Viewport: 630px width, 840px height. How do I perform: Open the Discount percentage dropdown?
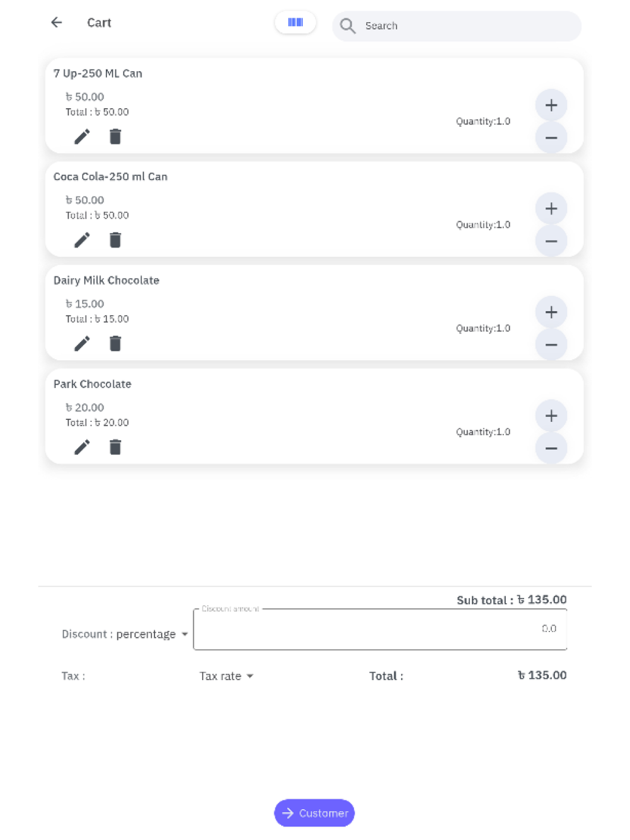pyautogui.click(x=125, y=634)
